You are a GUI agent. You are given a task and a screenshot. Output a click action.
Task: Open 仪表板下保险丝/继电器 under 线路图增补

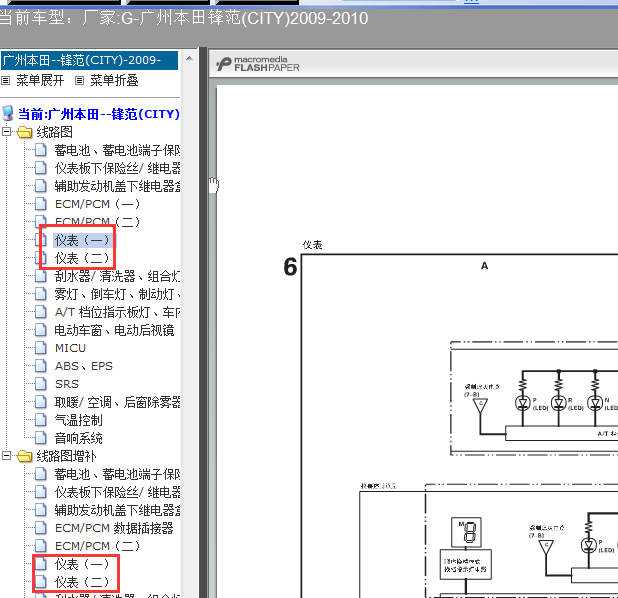coord(117,492)
